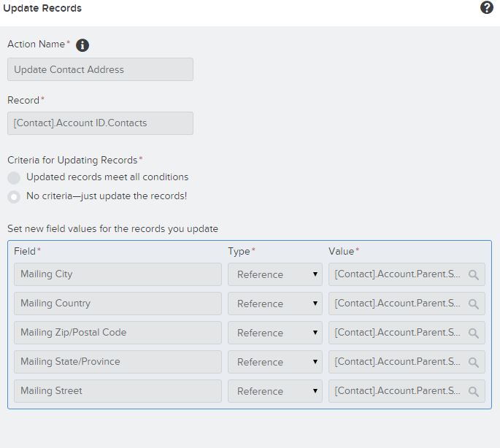Click the Action Name input field
This screenshot has width=500, height=448.
point(100,69)
